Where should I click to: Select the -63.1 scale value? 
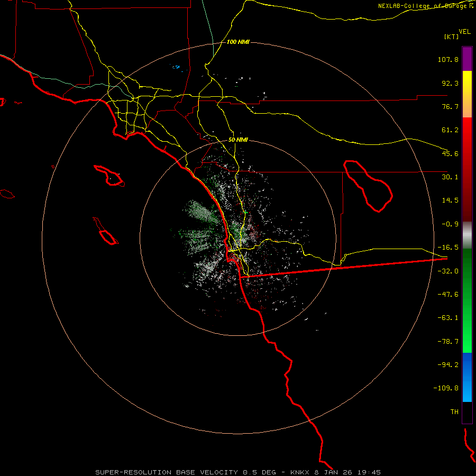(x=448, y=318)
